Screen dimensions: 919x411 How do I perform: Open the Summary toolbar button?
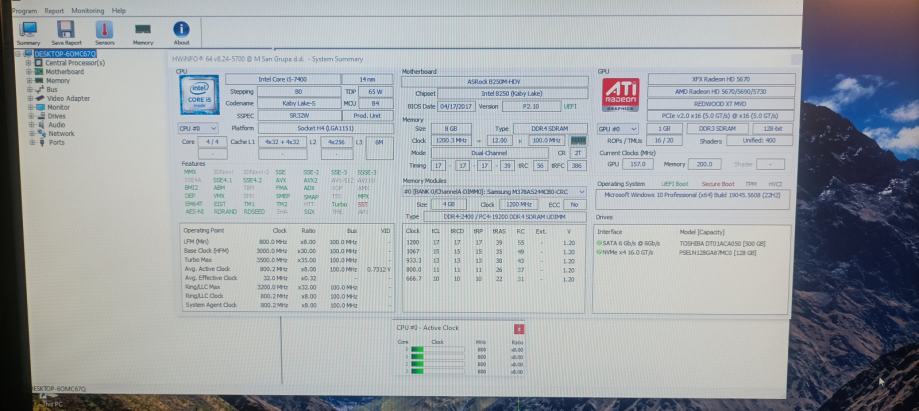tap(28, 33)
